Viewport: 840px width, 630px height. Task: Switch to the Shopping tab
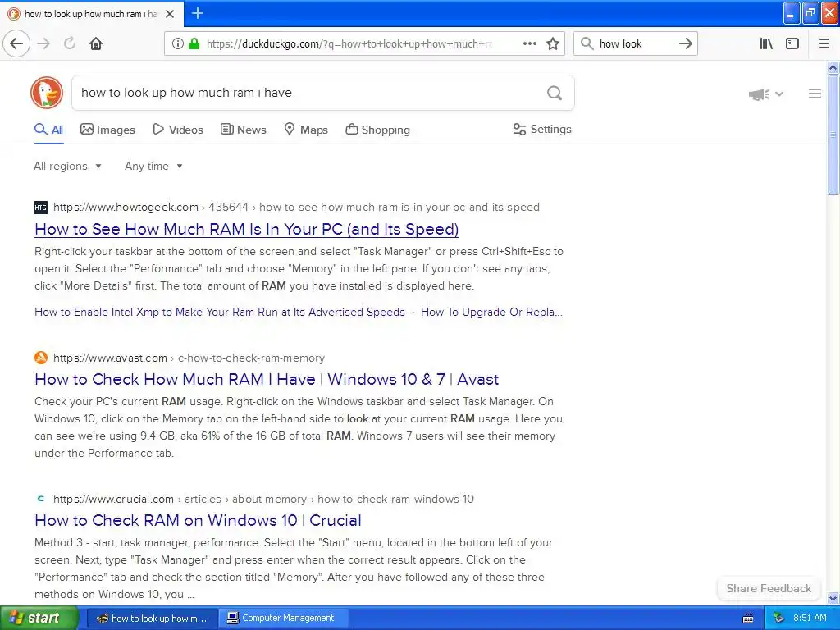377,130
